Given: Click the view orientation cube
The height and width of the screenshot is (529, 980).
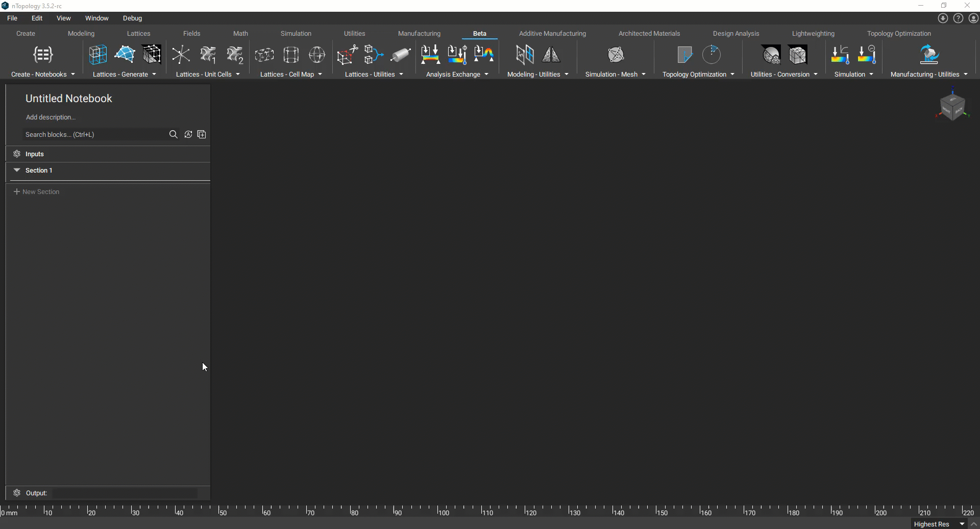Looking at the screenshot, I should (x=952, y=106).
